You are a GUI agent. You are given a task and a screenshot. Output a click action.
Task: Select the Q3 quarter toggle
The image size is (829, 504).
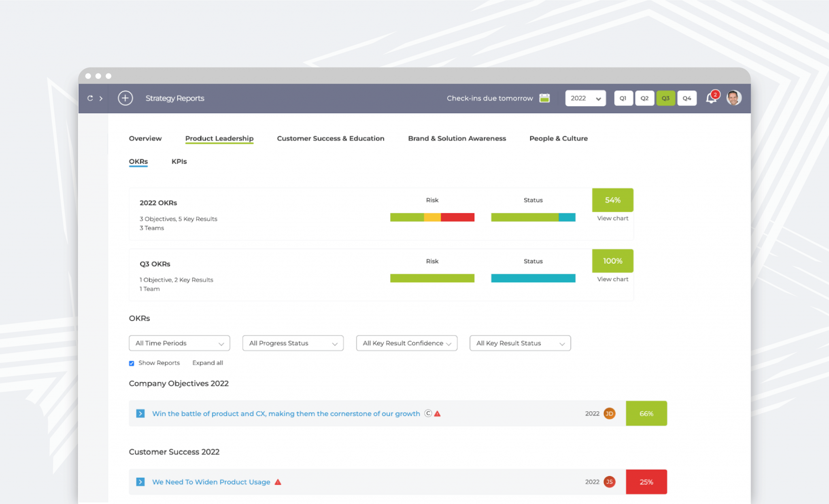tap(665, 98)
